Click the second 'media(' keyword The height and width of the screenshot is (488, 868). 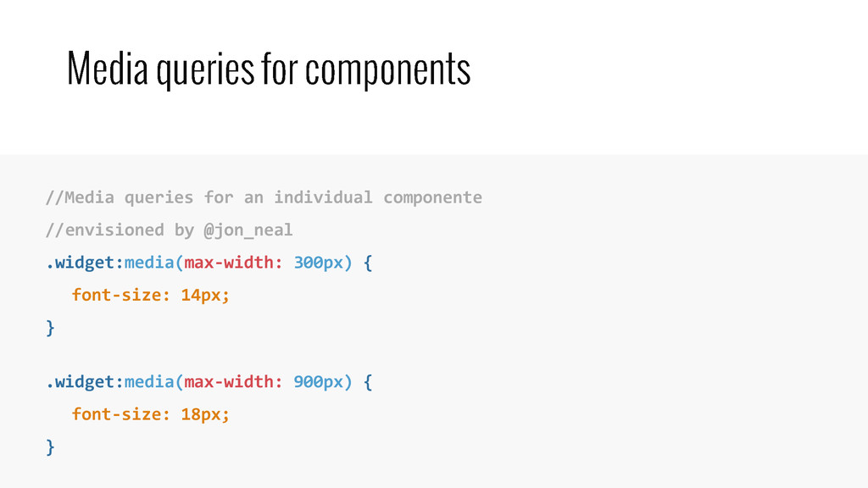pos(154,382)
